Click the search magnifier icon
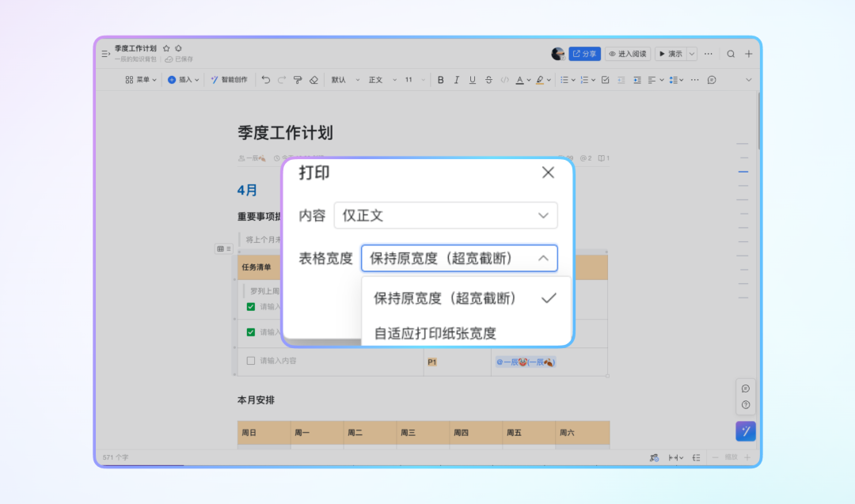The width and height of the screenshot is (855, 504). [x=731, y=54]
